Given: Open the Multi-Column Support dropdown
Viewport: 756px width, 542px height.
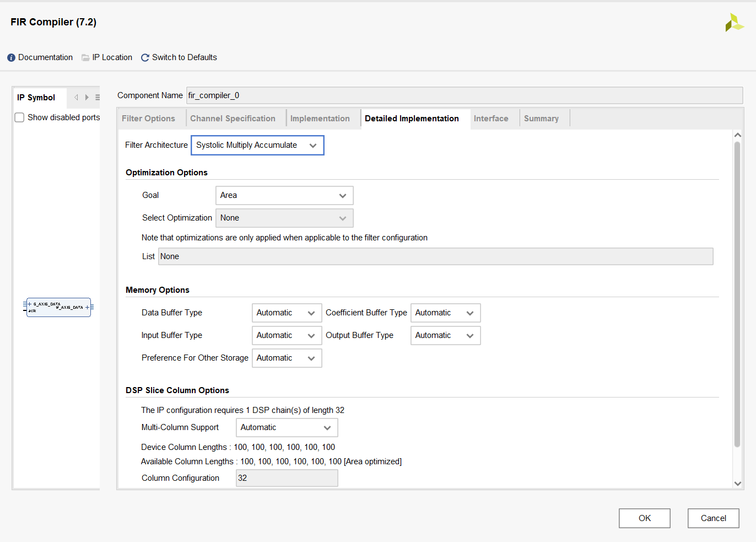Looking at the screenshot, I should [x=287, y=428].
